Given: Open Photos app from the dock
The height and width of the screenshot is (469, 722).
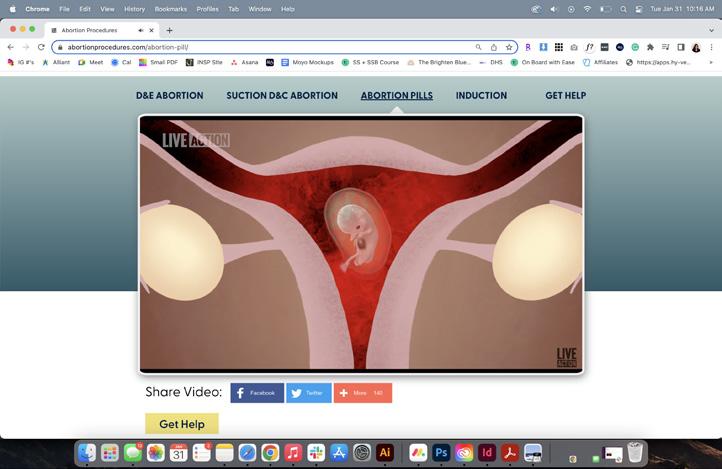Looking at the screenshot, I should [x=156, y=453].
